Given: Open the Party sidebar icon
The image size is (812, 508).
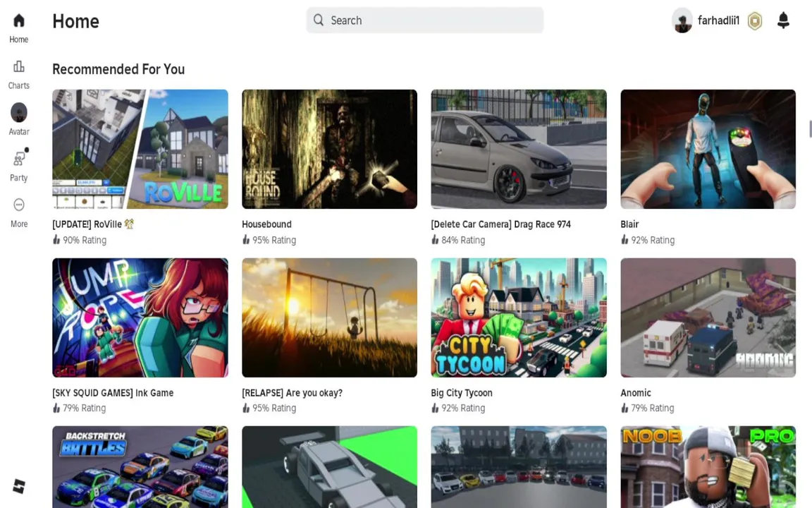Looking at the screenshot, I should click(x=19, y=158).
